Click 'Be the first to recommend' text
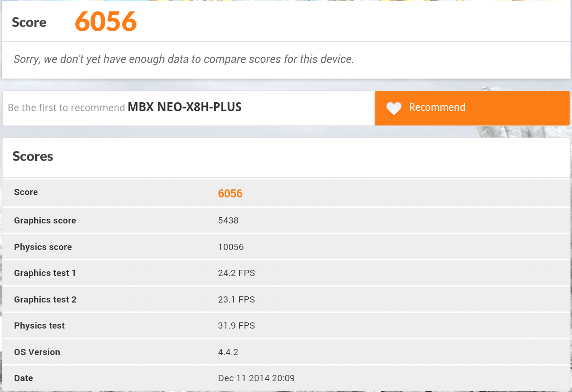 coord(66,108)
